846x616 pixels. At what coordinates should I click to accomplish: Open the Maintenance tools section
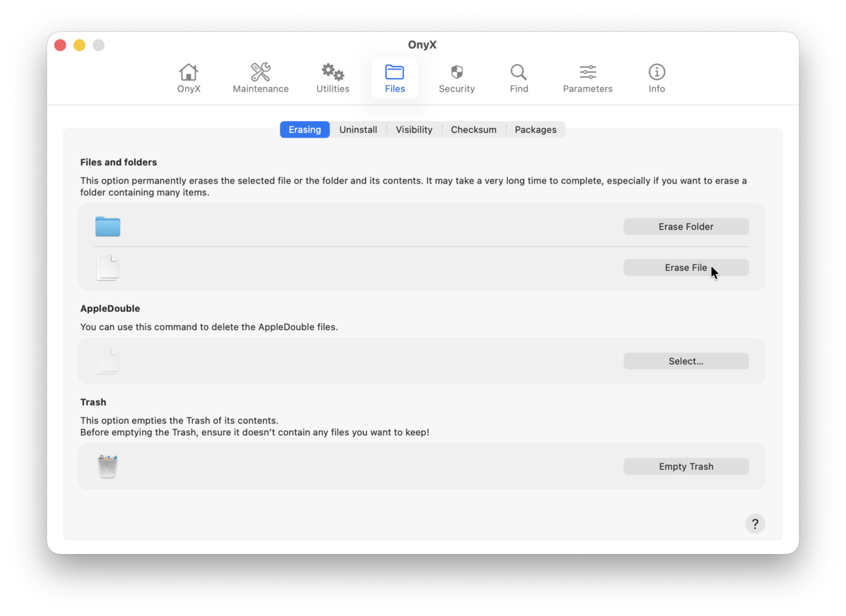pyautogui.click(x=260, y=78)
